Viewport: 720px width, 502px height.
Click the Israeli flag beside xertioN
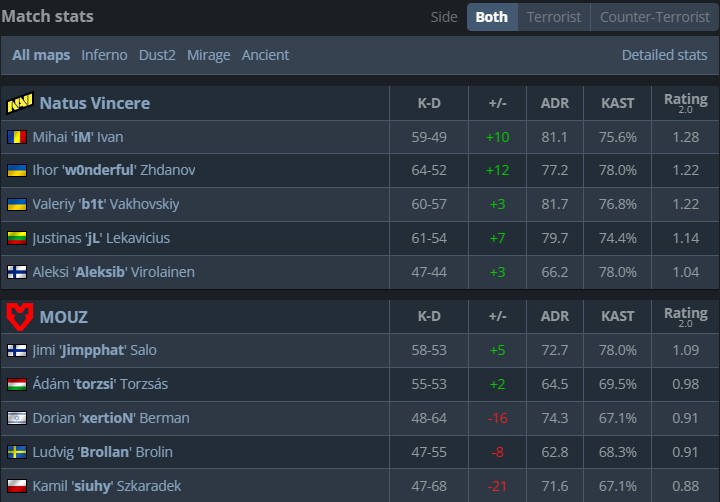pos(17,418)
